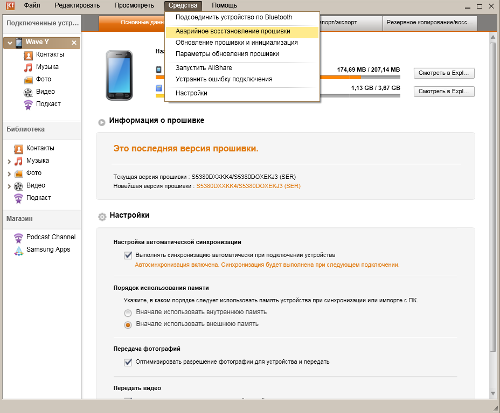Open library Контакты icon

point(18,148)
